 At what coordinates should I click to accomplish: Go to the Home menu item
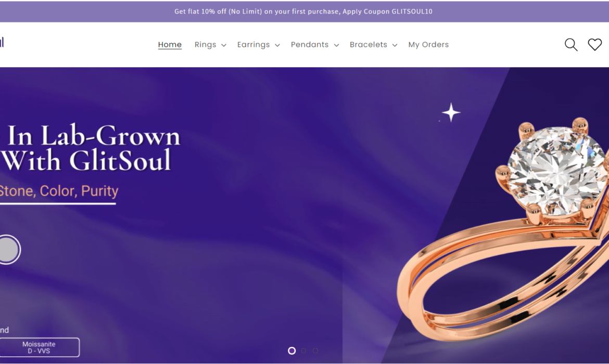170,45
